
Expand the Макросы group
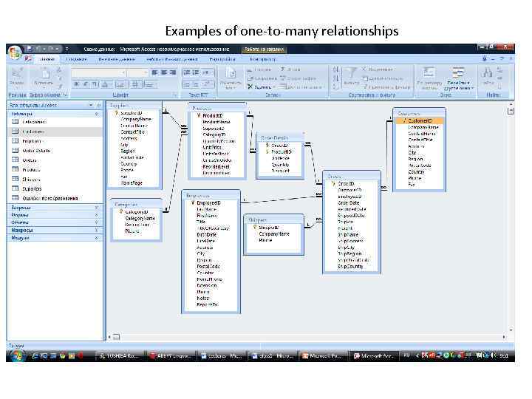pyautogui.click(x=96, y=231)
